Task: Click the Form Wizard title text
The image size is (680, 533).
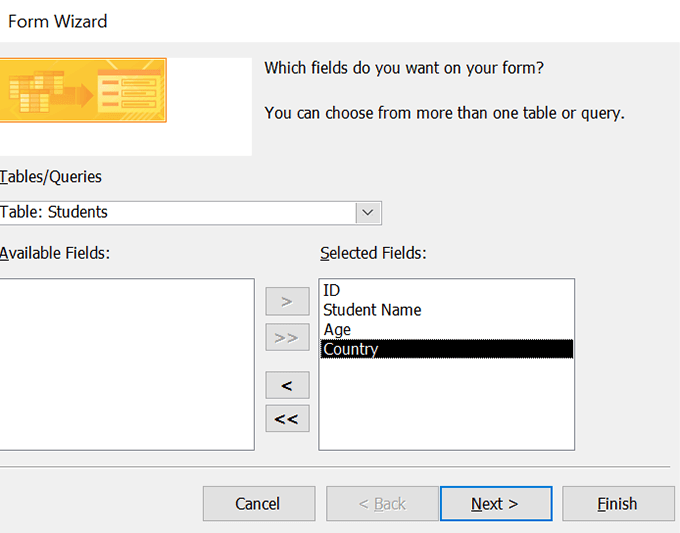Action: click(58, 21)
